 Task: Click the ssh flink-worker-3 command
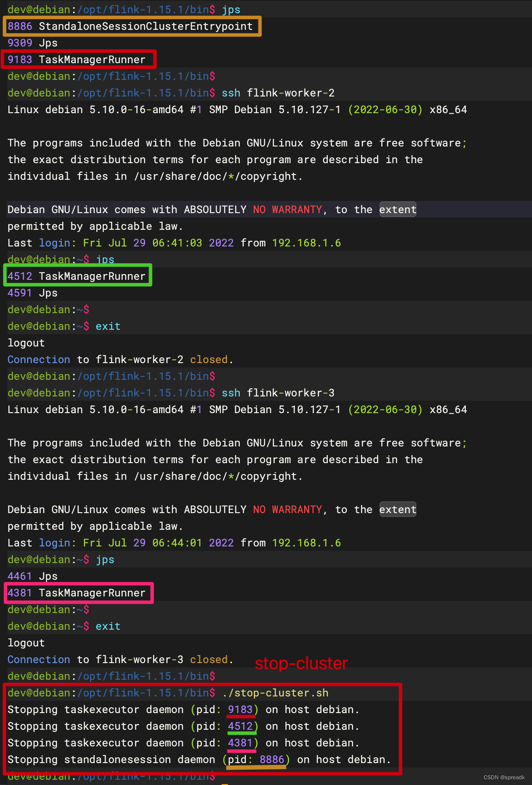[278, 393]
